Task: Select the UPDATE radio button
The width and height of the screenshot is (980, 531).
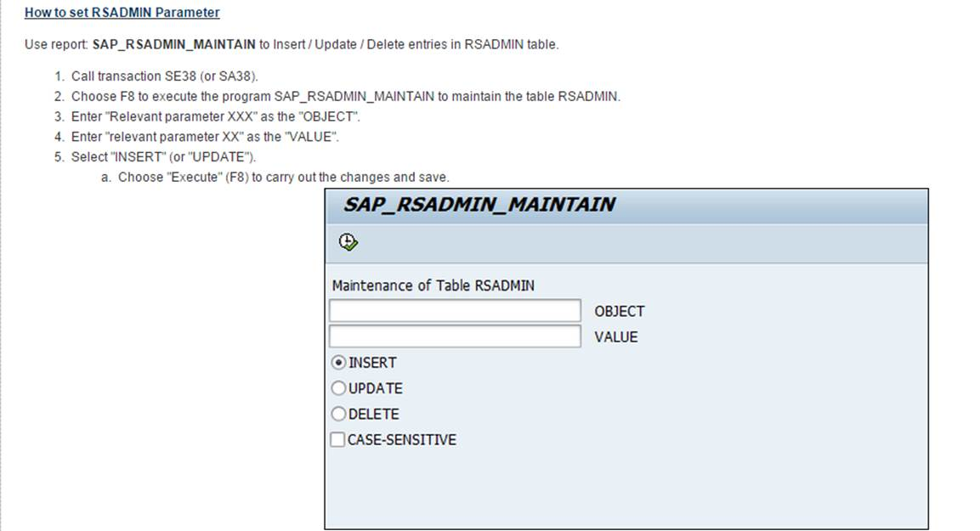Action: [339, 388]
